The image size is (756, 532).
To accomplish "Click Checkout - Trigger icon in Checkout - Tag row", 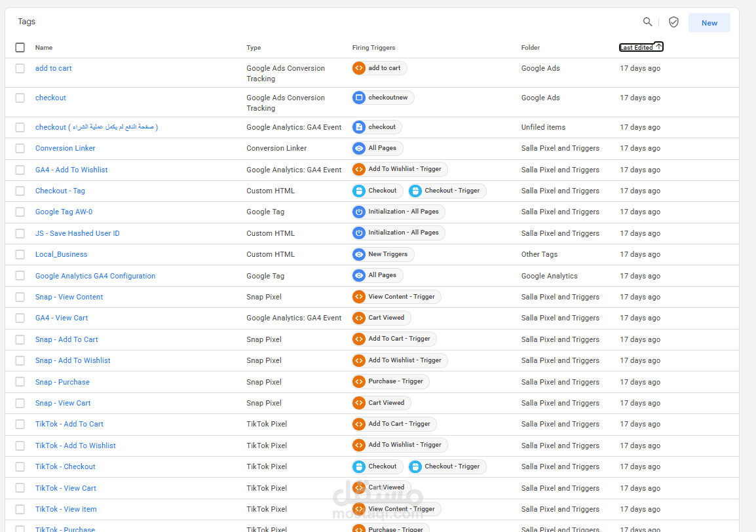I will [415, 191].
